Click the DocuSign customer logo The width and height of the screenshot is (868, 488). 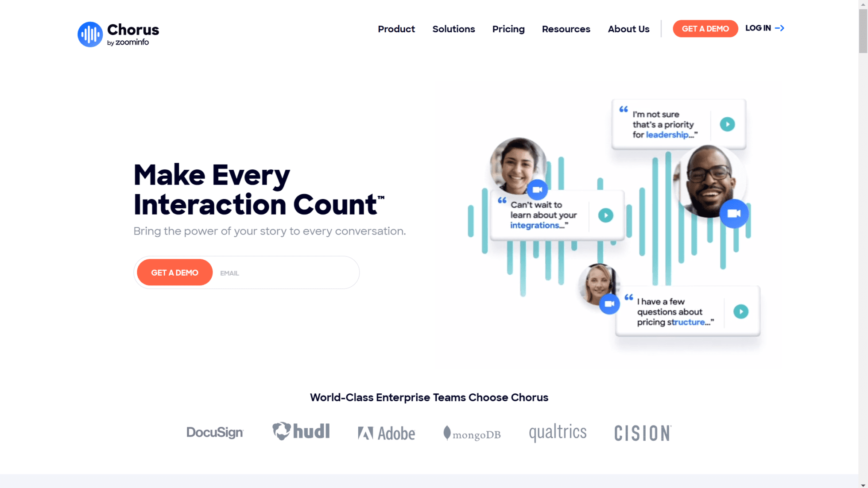[x=215, y=433]
